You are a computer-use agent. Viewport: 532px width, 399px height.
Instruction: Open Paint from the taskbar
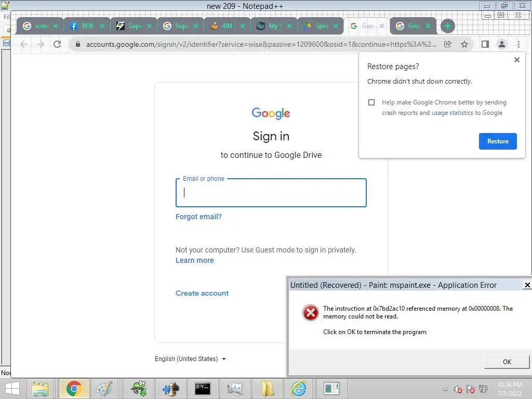coord(104,389)
